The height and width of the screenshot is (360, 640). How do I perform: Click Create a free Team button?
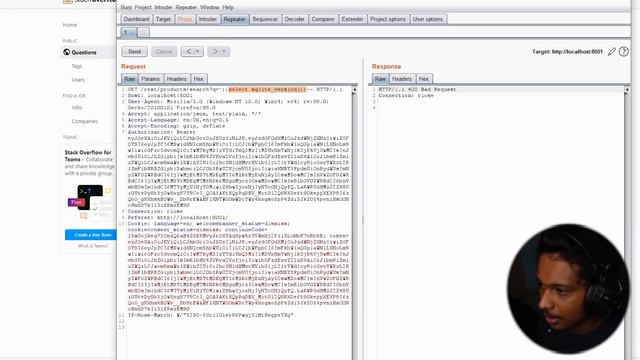91,235
